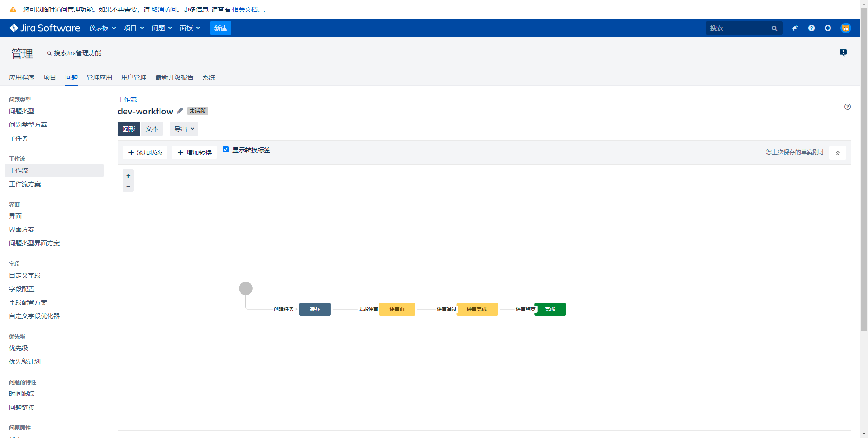Expand the 仪表板 navigation dropdown
The height and width of the screenshot is (438, 868).
(102, 28)
